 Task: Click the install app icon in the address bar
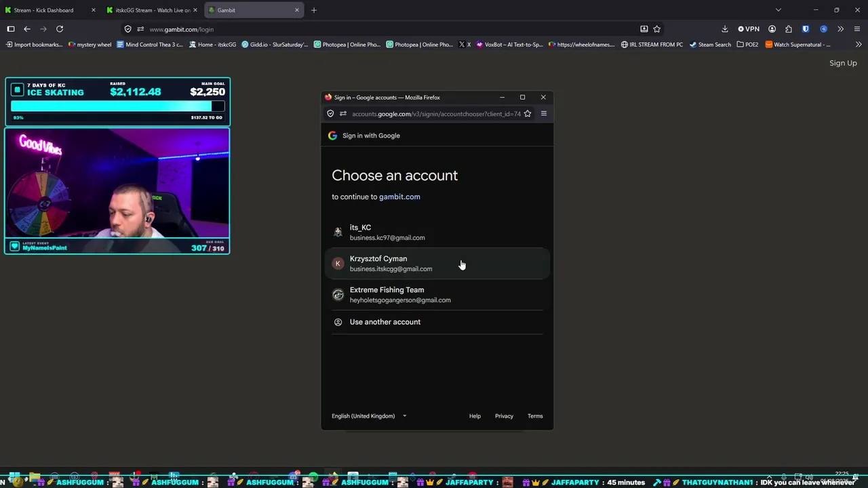[x=644, y=29]
